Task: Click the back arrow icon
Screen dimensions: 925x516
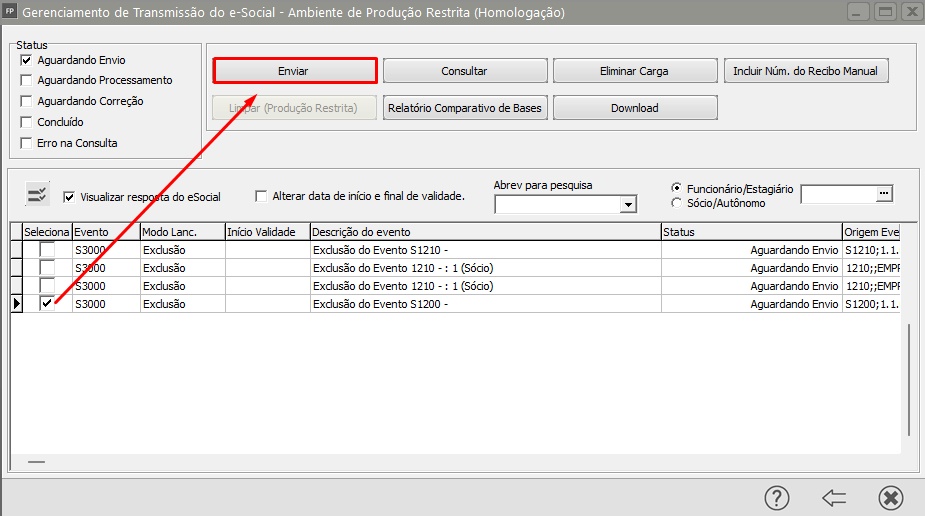Action: click(x=834, y=497)
